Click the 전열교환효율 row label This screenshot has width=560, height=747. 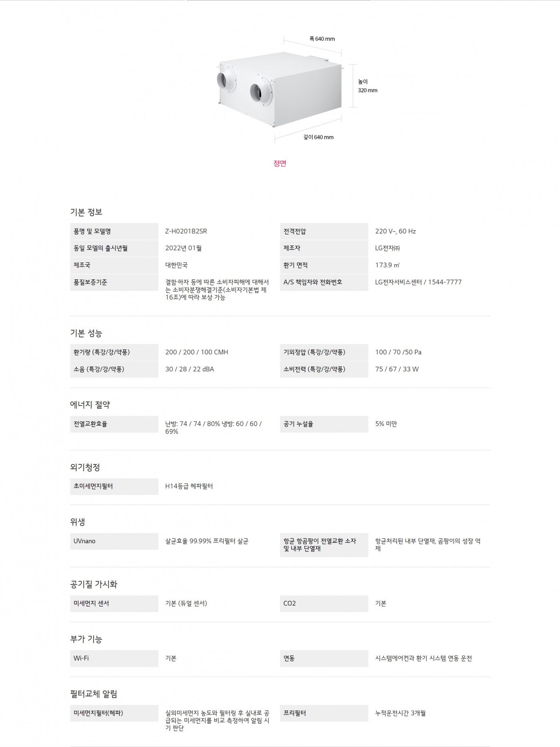(90, 424)
